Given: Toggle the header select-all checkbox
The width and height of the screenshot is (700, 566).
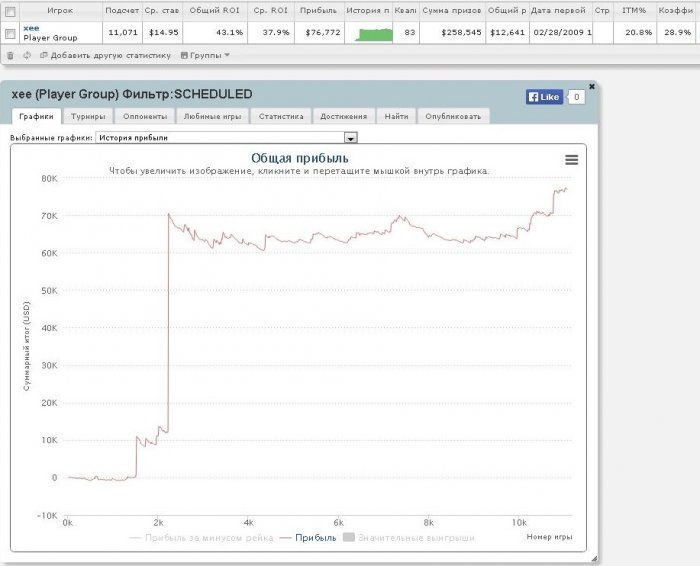Looking at the screenshot, I should 10,11.
